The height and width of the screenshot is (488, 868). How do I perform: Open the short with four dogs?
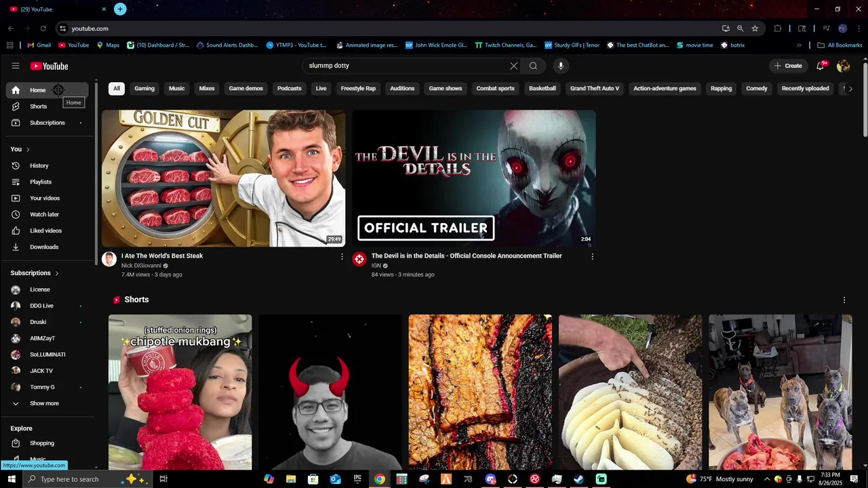pyautogui.click(x=781, y=392)
